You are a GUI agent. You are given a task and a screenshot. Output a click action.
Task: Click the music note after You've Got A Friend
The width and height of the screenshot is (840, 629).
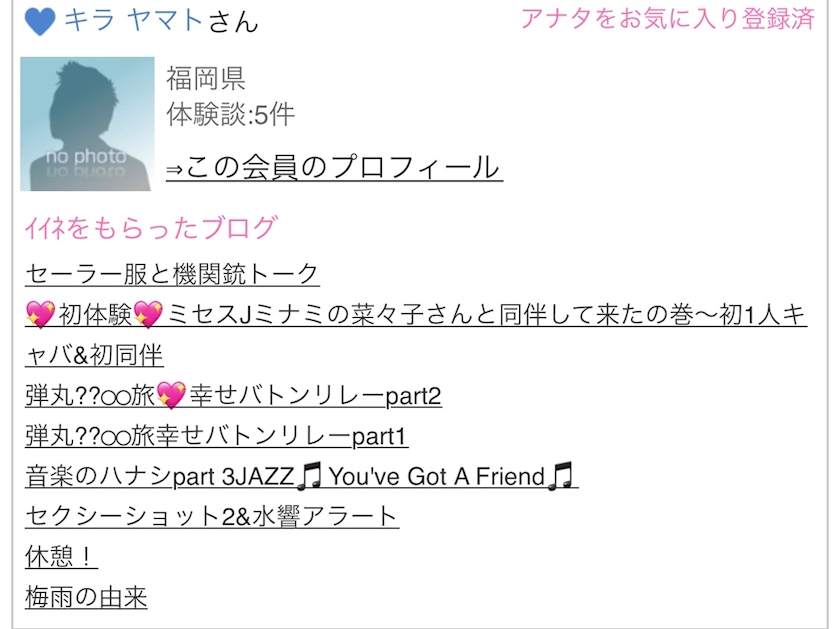tap(560, 476)
